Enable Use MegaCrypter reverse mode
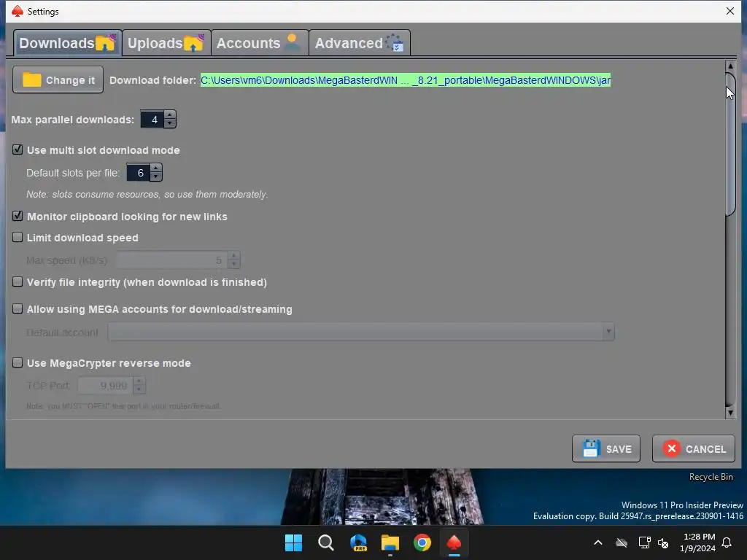This screenshot has width=747, height=560. tap(18, 362)
